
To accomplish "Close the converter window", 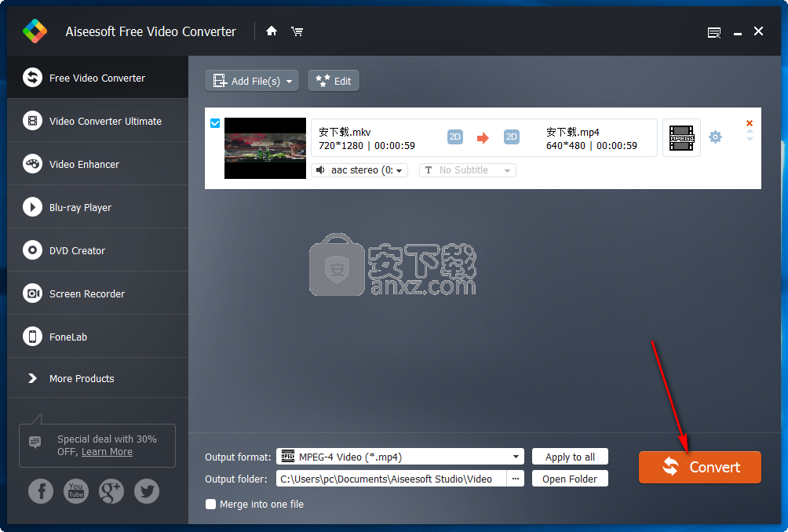I will pyautogui.click(x=758, y=31).
